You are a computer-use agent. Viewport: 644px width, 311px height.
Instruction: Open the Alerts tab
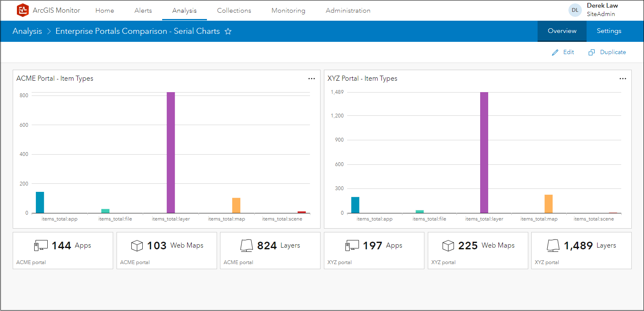(x=143, y=11)
